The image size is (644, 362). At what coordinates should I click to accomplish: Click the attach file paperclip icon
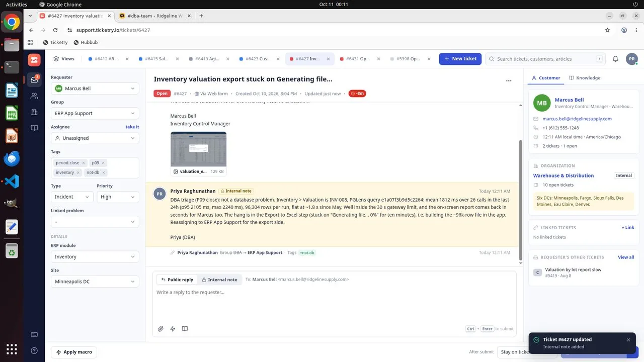point(160,329)
